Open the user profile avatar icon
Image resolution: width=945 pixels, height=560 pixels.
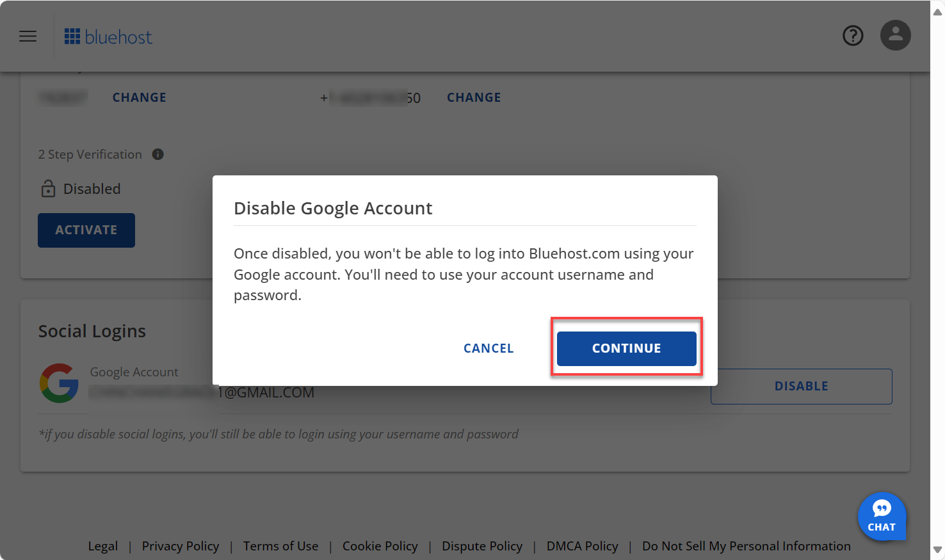(896, 35)
